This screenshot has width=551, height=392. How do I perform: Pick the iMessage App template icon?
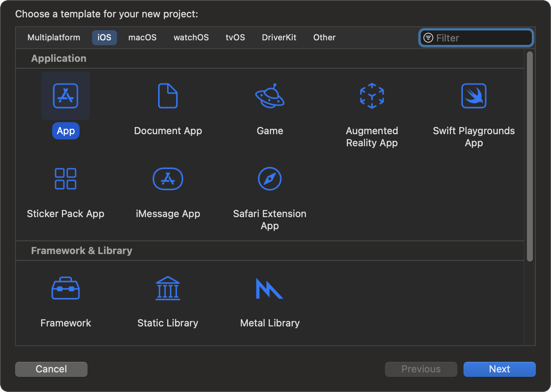[x=168, y=179]
